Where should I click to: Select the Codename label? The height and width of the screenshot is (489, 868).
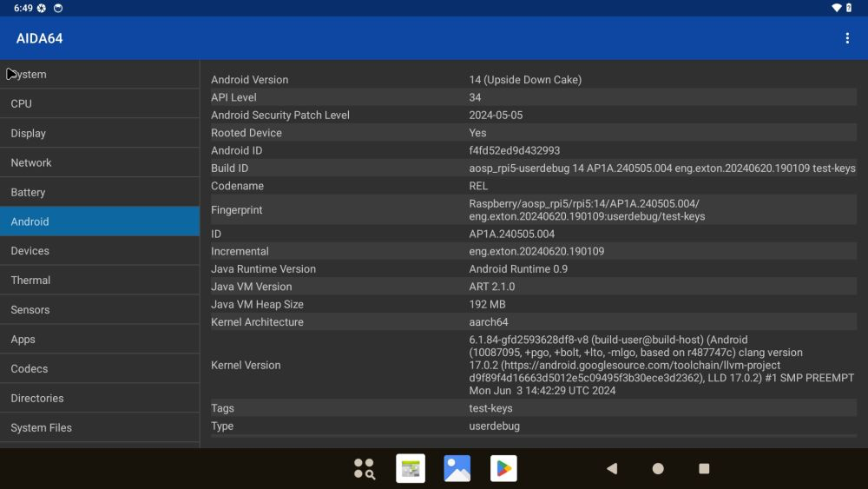coord(237,186)
